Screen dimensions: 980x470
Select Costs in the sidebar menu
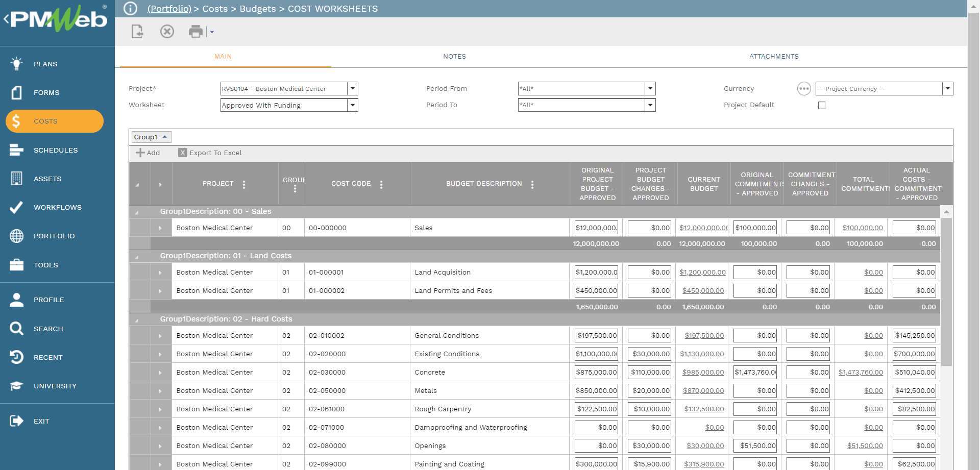(55, 121)
